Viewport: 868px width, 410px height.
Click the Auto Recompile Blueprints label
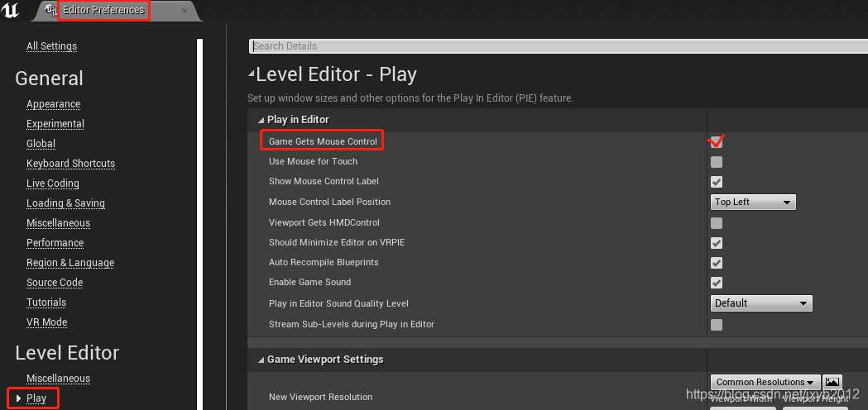(324, 262)
